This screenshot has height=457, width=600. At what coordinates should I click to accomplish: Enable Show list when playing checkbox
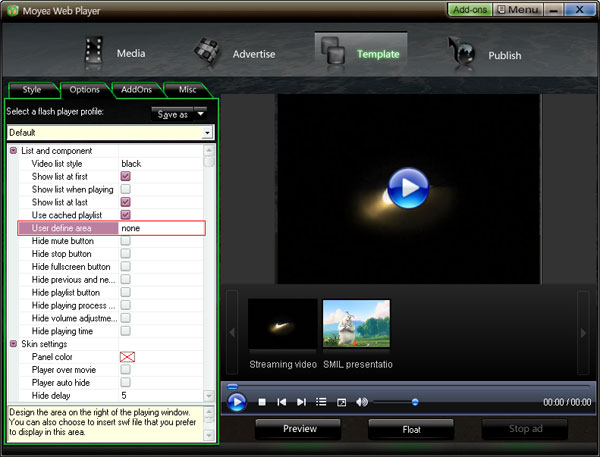point(126,189)
